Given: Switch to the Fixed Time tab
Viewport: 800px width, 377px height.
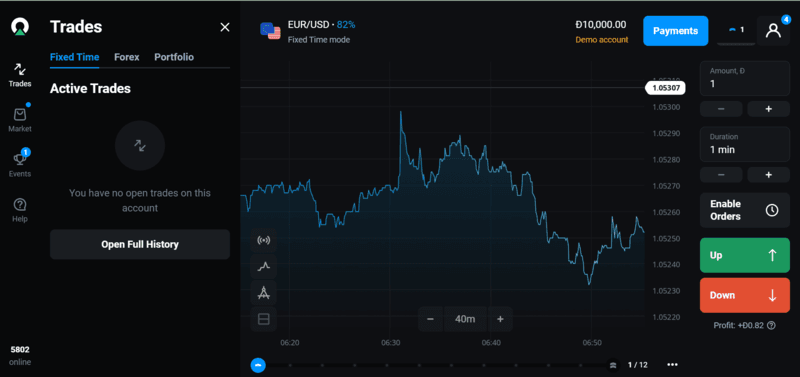Looking at the screenshot, I should (x=74, y=57).
